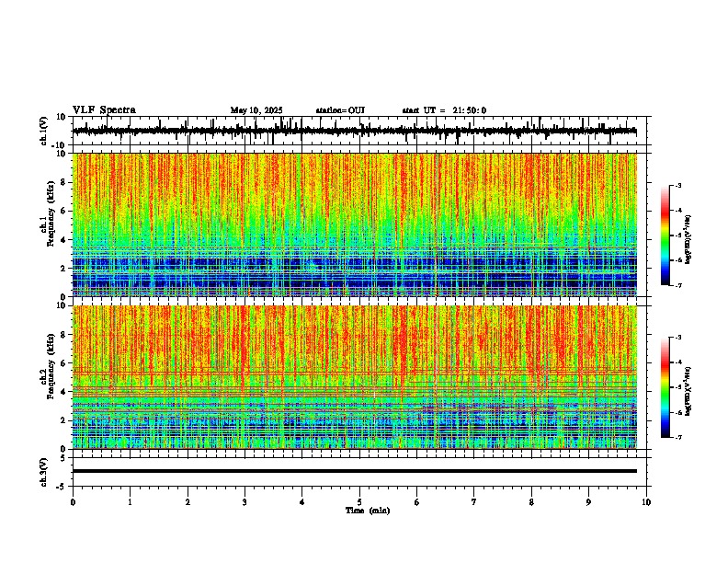The width and height of the screenshot is (728, 563).
Task: Click the 9 tick on the time axis
Action: coord(588,502)
